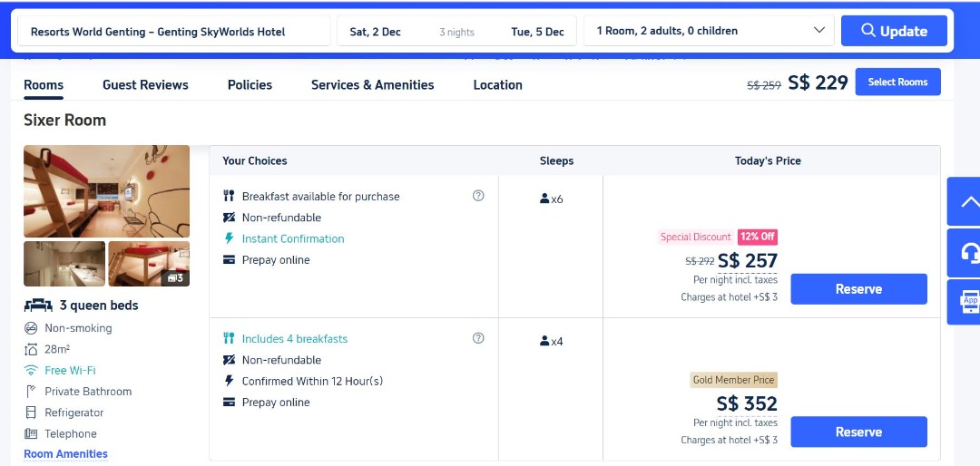Click the hotel name search field
The height and width of the screenshot is (466, 980).
click(173, 31)
